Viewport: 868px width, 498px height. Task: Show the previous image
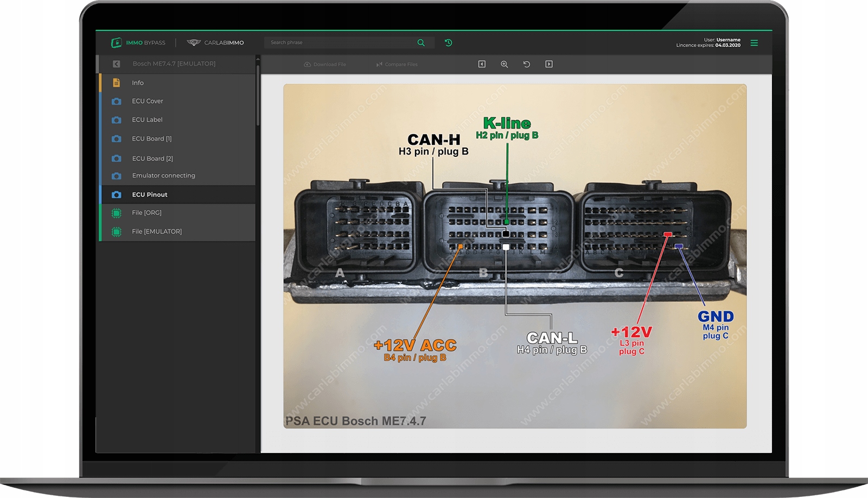point(482,64)
